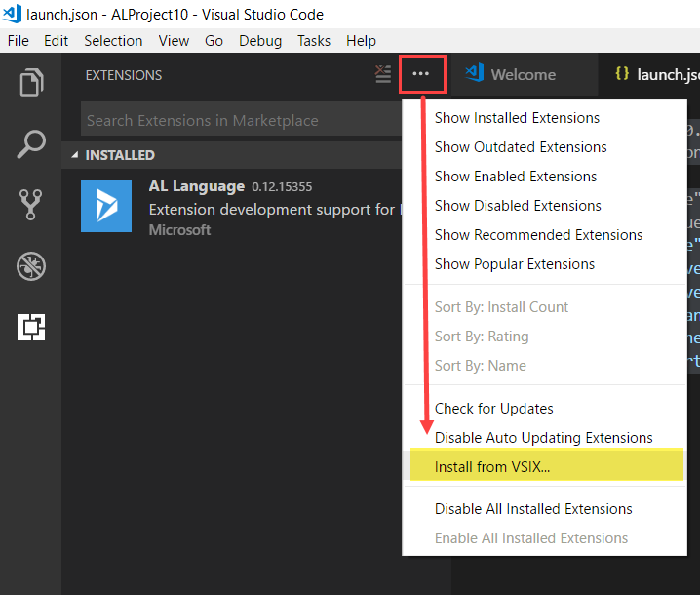Open the Explorer view in activity bar

(x=31, y=82)
